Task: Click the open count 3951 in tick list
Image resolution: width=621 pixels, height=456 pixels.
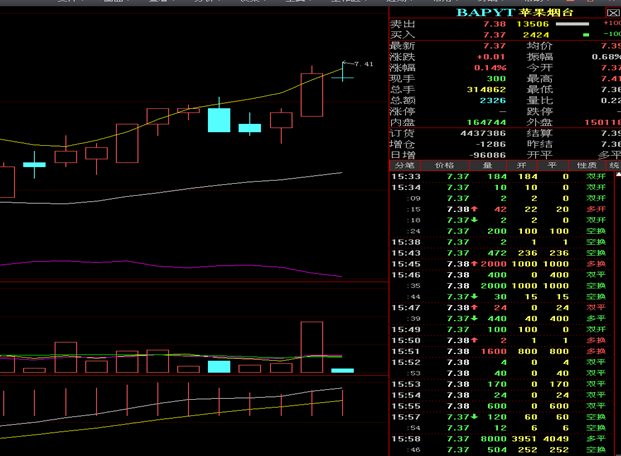Action: (x=524, y=439)
